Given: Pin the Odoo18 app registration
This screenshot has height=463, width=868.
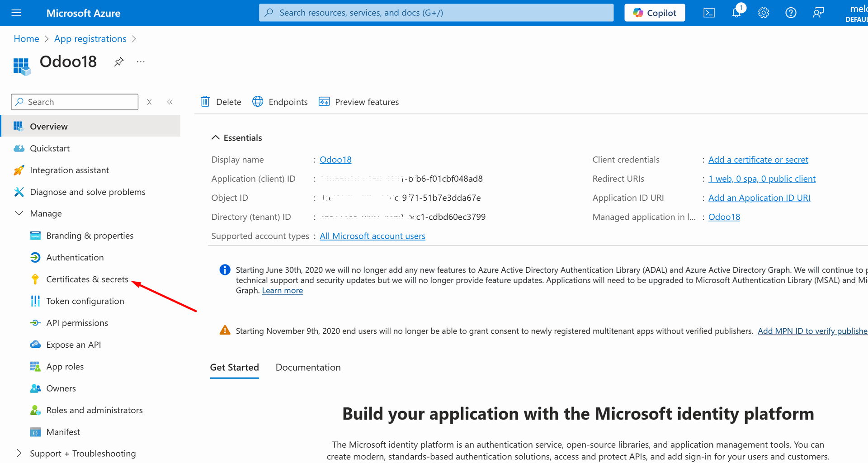Looking at the screenshot, I should click(x=119, y=62).
